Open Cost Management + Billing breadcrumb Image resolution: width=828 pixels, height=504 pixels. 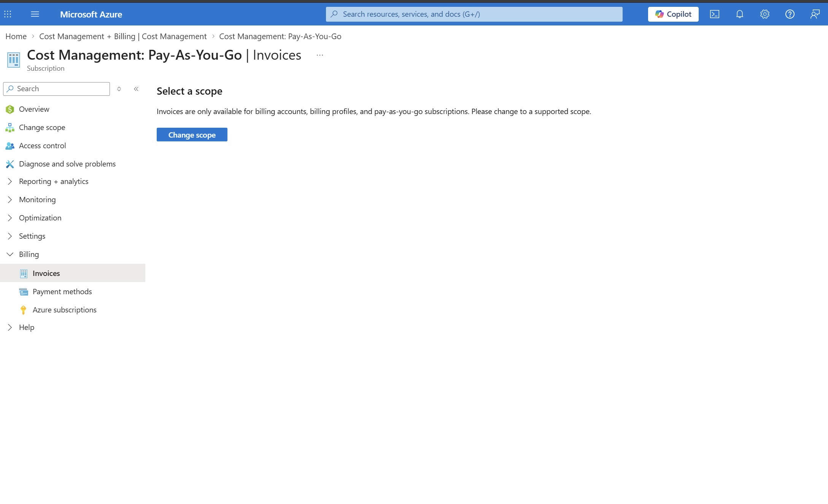123,36
